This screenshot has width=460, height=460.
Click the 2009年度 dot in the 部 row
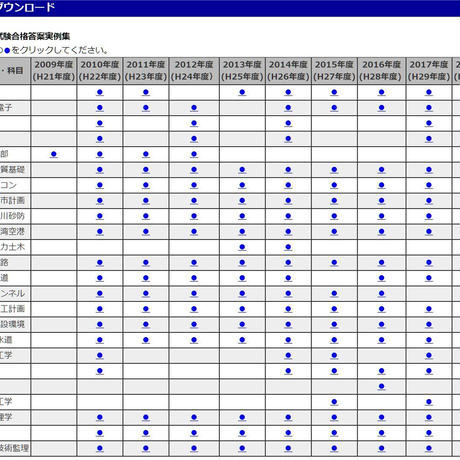[x=54, y=154]
